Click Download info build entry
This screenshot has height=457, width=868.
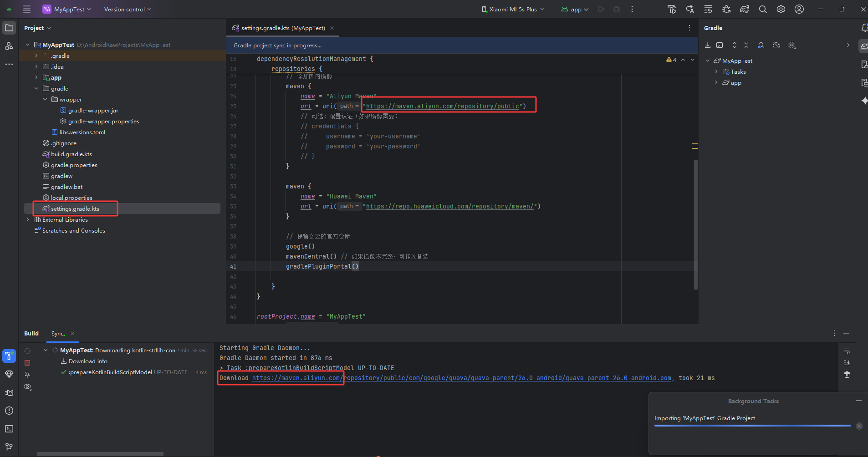(88, 361)
